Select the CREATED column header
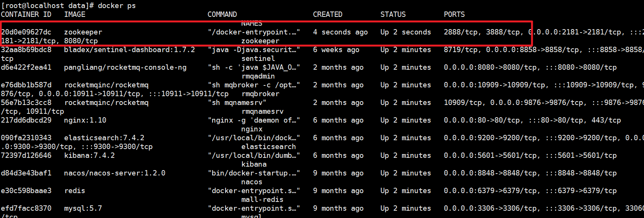The height and width of the screenshot is (218, 644). [328, 15]
